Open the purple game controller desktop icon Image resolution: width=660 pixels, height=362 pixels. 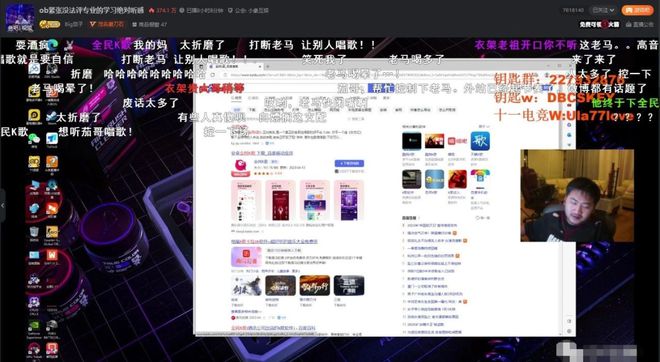point(34,302)
